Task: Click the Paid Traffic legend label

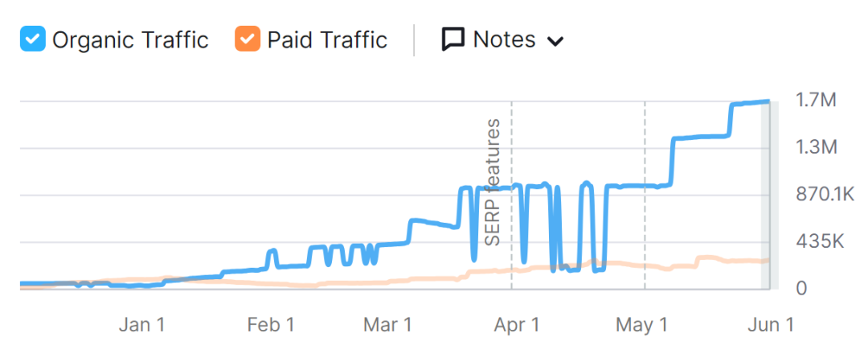Action: (327, 40)
